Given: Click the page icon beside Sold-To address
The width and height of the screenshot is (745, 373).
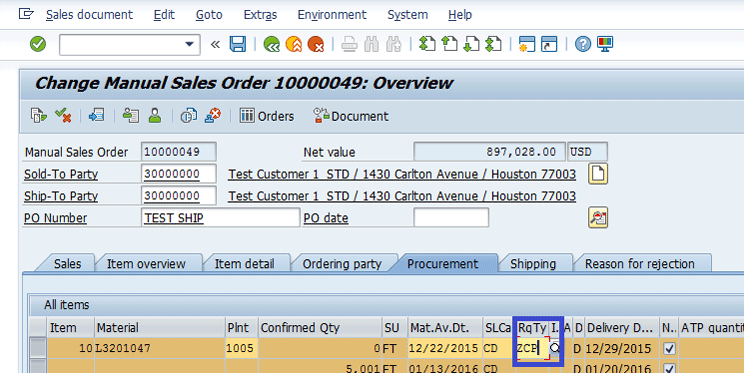Looking at the screenshot, I should 598,174.
